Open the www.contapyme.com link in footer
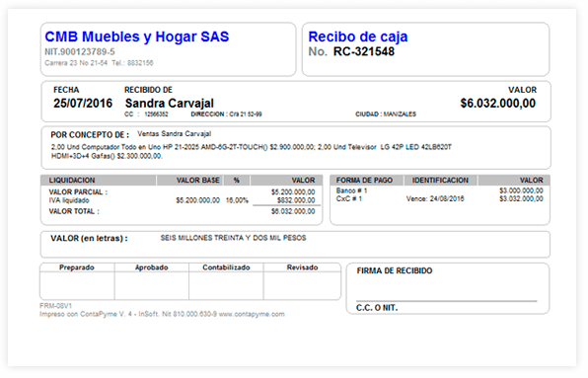This screenshot has width=588, height=378. (x=252, y=314)
